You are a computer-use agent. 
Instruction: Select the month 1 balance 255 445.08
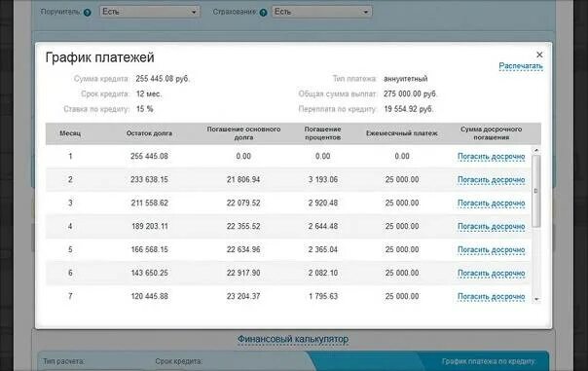tap(149, 157)
